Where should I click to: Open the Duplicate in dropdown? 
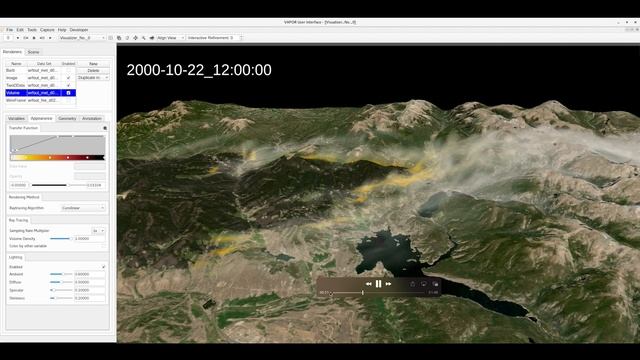point(93,78)
